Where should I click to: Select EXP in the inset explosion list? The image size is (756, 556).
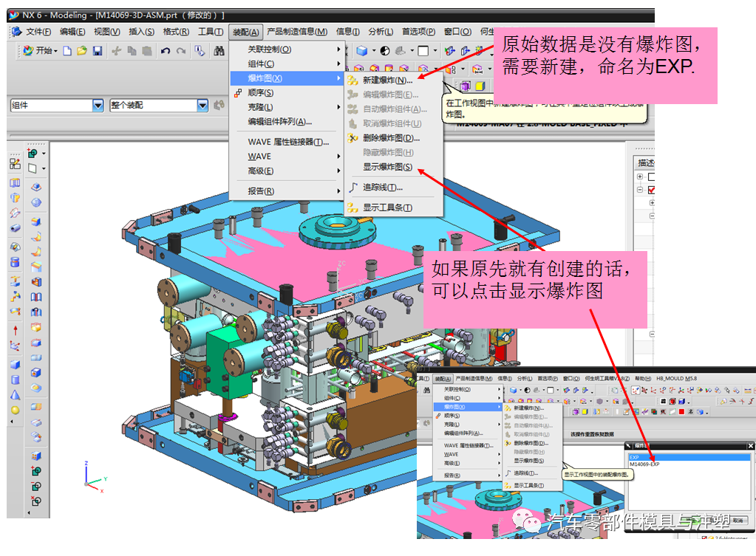tap(689, 457)
